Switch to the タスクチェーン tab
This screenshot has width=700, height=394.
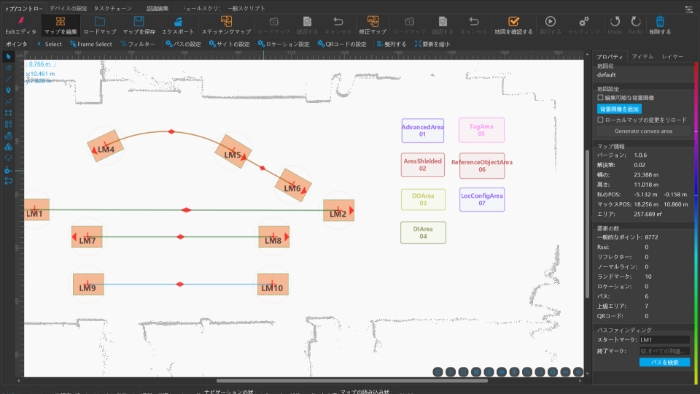click(112, 8)
